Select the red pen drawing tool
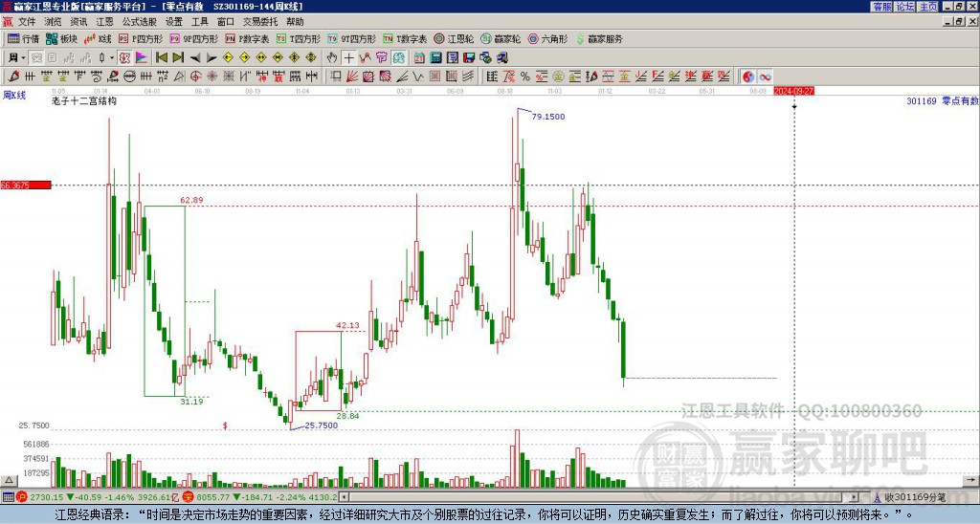The height and width of the screenshot is (524, 980). [x=12, y=76]
